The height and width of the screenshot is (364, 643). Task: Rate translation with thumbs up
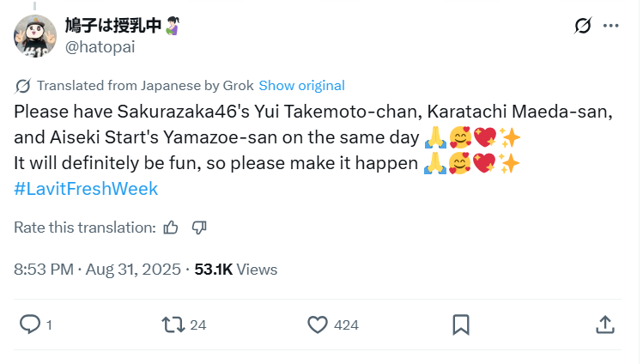click(x=171, y=227)
